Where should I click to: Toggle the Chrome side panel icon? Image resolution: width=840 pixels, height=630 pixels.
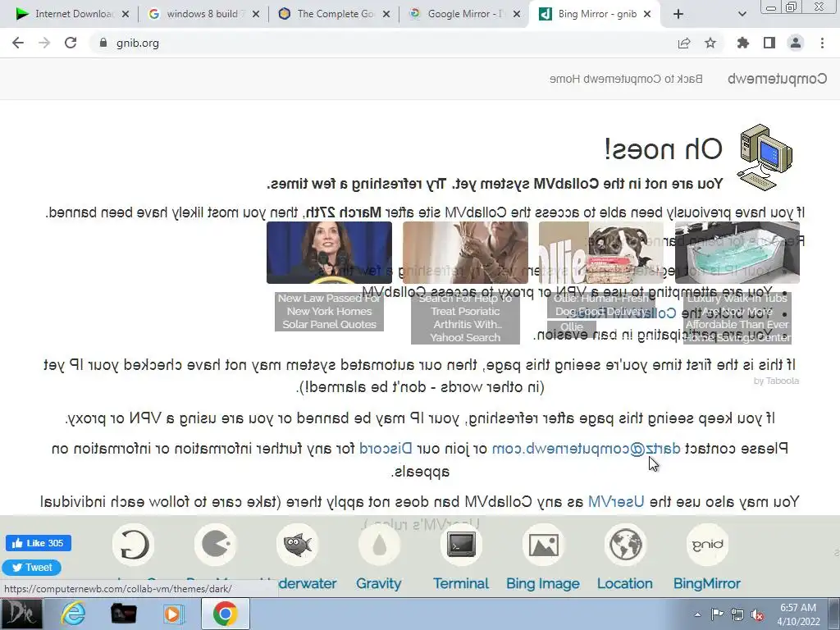(x=769, y=43)
